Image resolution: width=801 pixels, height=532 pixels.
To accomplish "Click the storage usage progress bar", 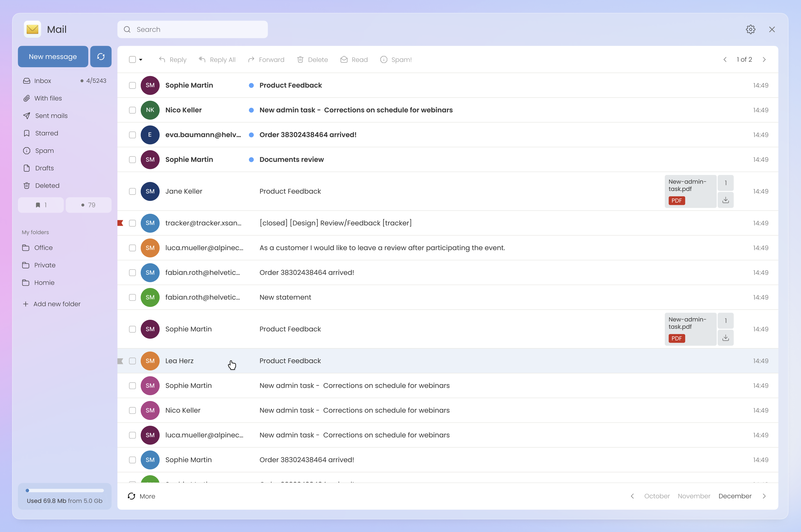I will point(64,490).
